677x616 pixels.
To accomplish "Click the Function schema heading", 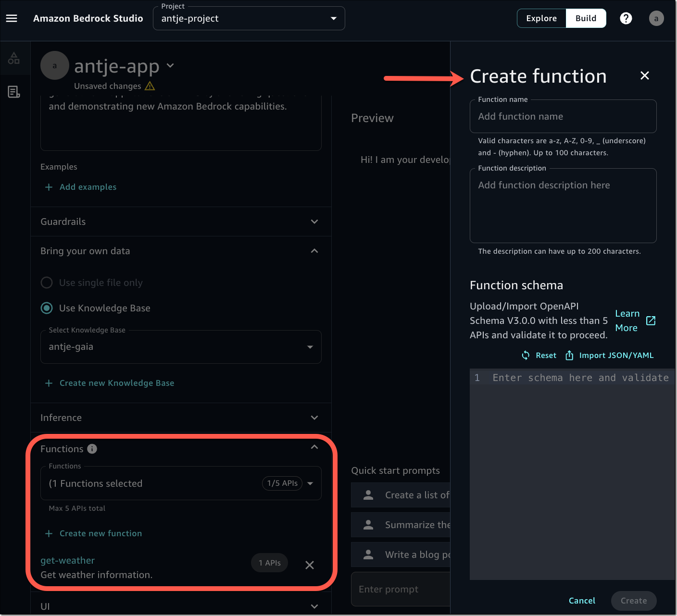I will click(x=516, y=285).
